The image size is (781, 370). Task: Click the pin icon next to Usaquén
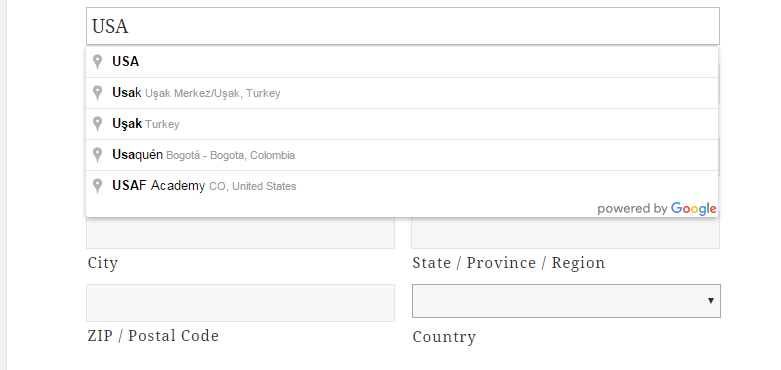click(98, 155)
